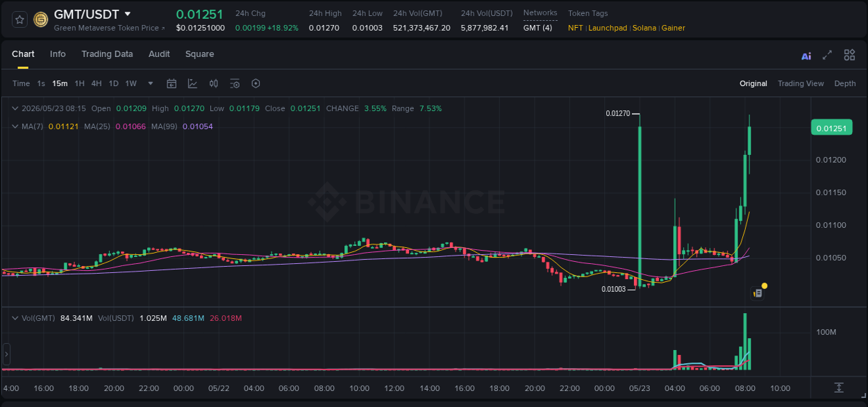Collapse the Vol(GMT) indicator legend
The width and height of the screenshot is (868, 407).
pos(15,318)
